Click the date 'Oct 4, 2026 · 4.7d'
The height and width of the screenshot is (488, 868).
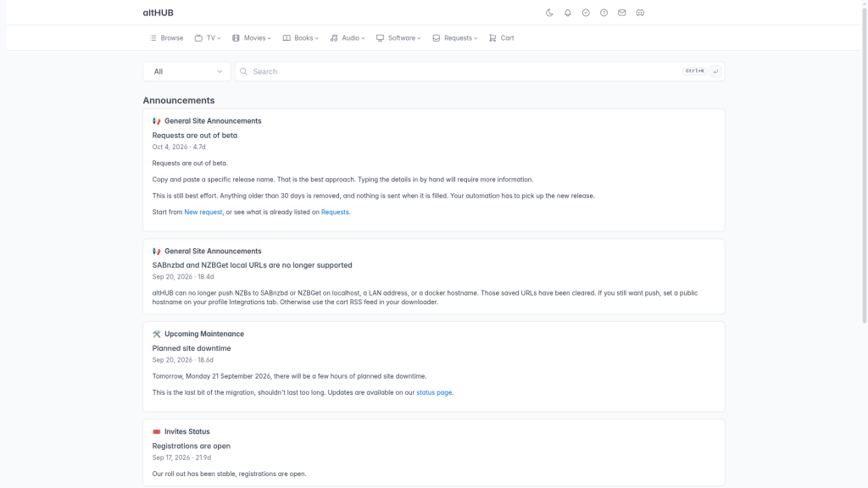click(179, 147)
